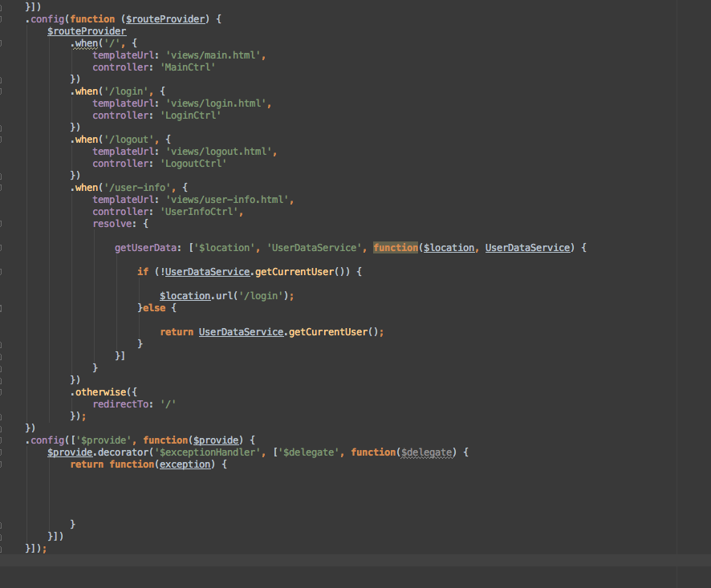711x588 pixels.
Task: Click the underlined exception parameter
Action: [185, 464]
